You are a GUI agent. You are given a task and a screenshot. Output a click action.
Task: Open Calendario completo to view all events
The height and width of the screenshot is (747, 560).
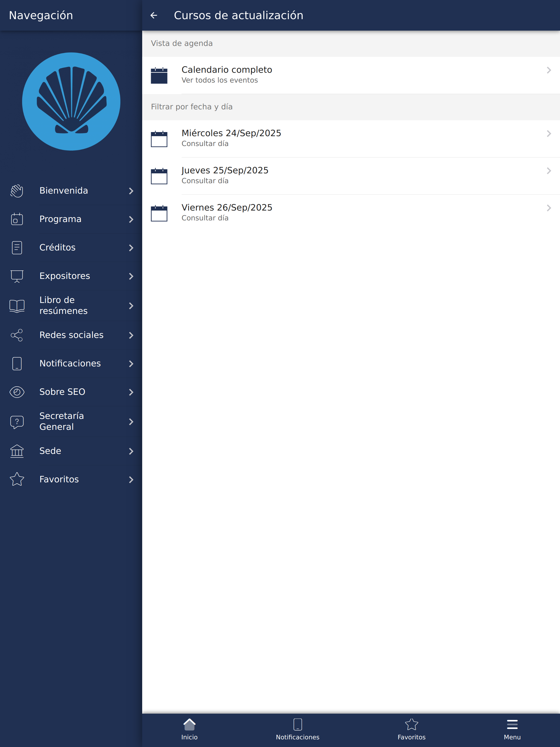(351, 75)
